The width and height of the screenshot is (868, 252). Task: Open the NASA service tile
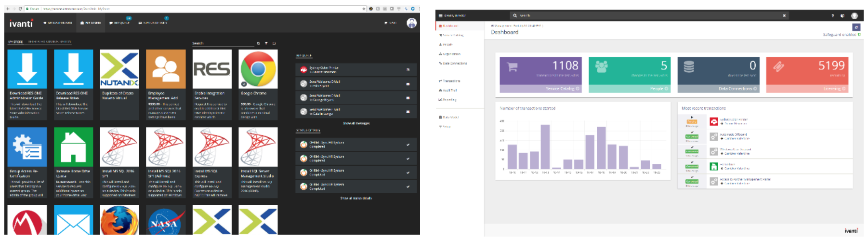(166, 220)
